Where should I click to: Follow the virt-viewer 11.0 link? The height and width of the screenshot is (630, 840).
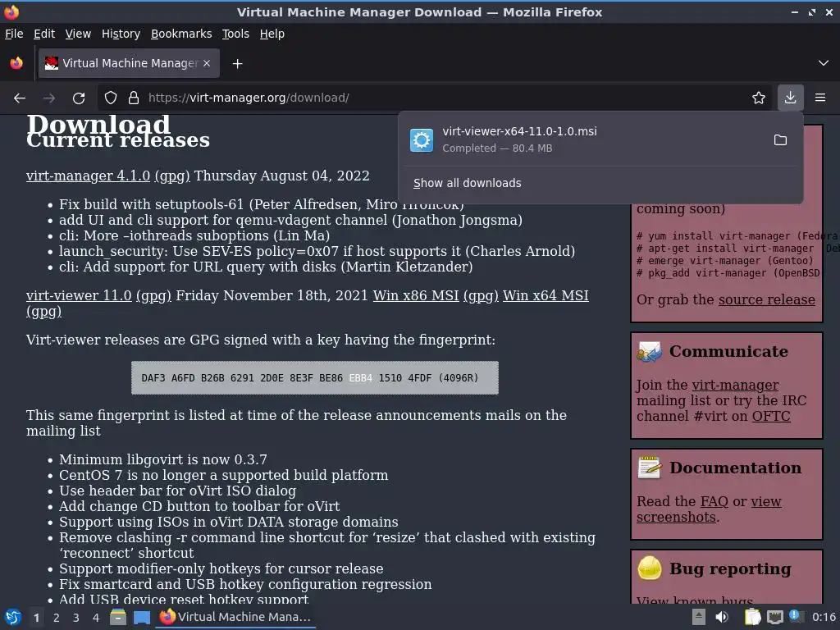coord(79,295)
